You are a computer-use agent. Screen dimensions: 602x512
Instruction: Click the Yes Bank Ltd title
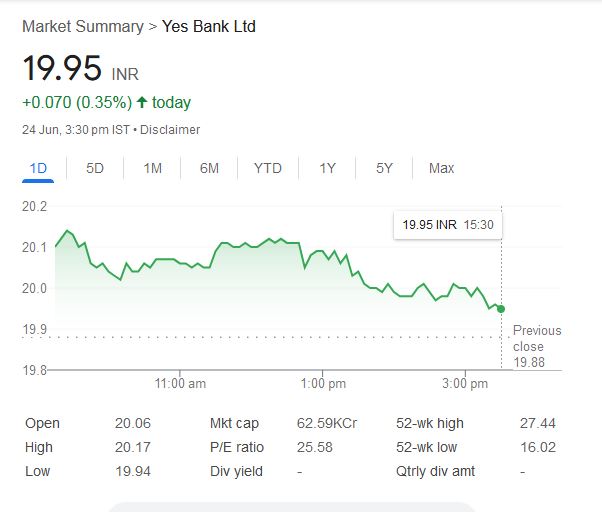209,26
